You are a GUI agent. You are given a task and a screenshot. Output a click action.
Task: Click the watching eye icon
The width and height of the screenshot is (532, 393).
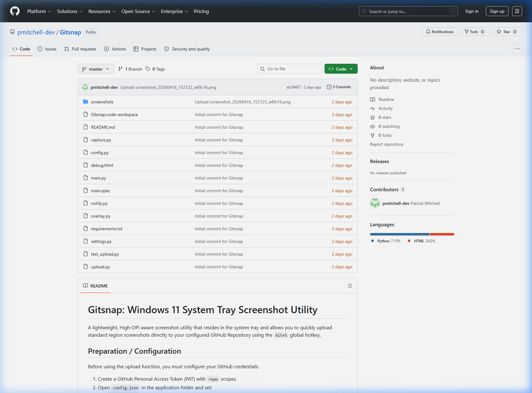point(373,126)
